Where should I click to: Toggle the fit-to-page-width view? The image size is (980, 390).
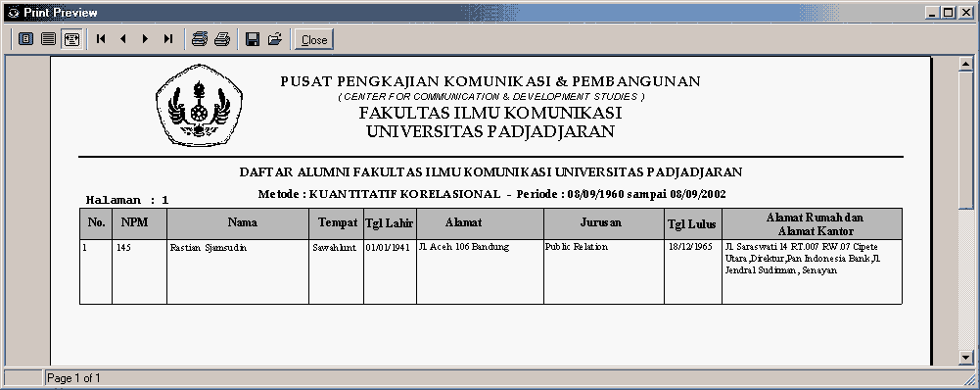click(x=71, y=39)
